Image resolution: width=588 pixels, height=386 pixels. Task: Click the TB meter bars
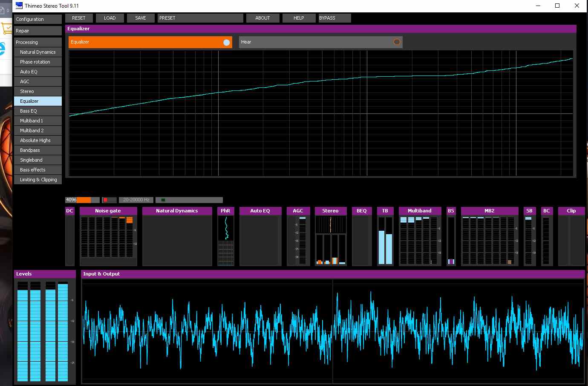click(x=385, y=241)
